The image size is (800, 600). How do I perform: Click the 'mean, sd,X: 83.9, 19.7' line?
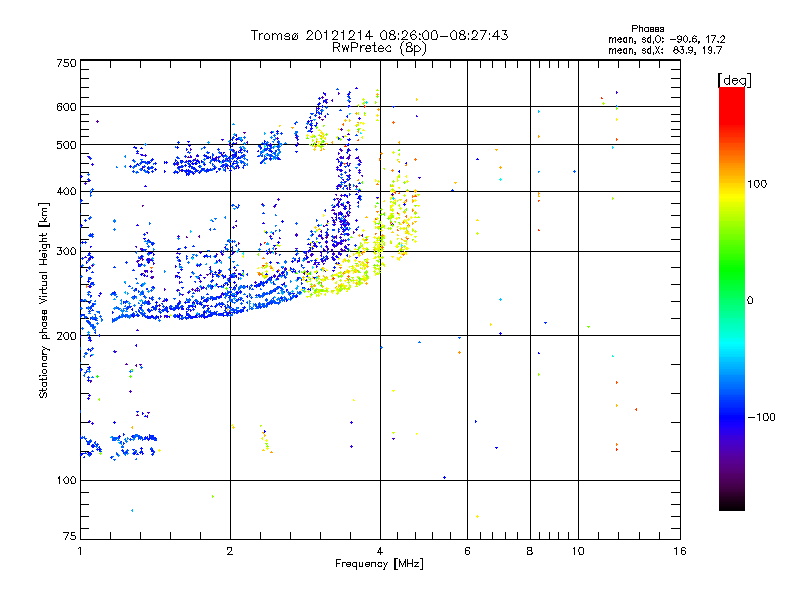tap(665, 50)
